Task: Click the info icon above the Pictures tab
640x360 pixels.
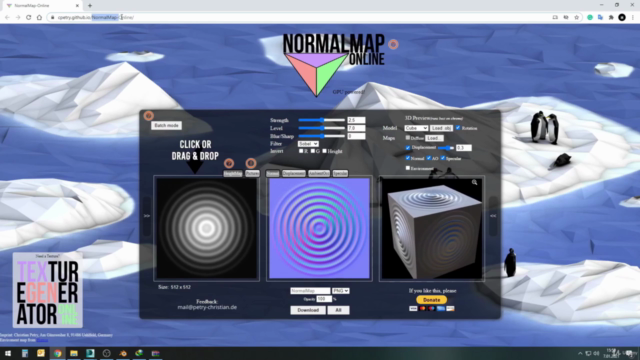Action: pos(251,163)
